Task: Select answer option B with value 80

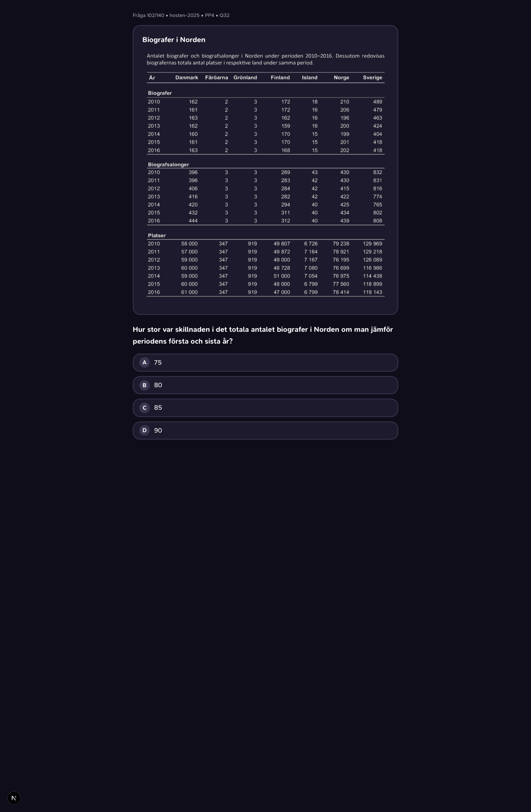Action: pyautogui.click(x=265, y=385)
